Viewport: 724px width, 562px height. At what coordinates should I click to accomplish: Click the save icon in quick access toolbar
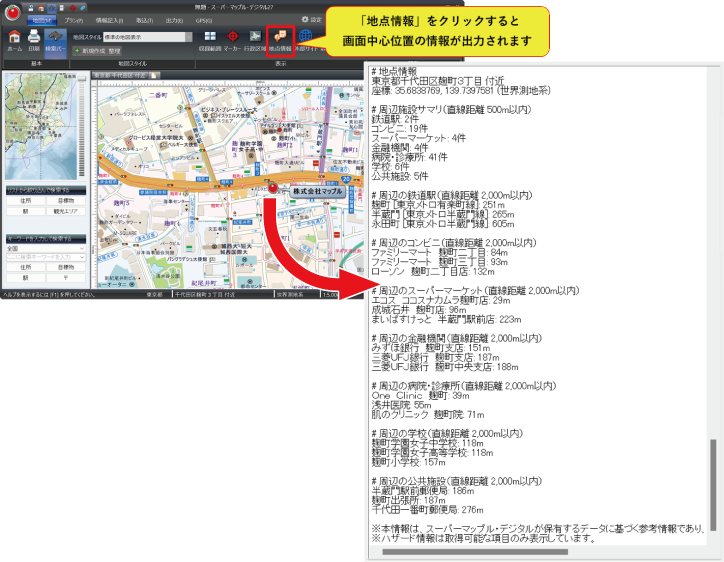pos(30,8)
